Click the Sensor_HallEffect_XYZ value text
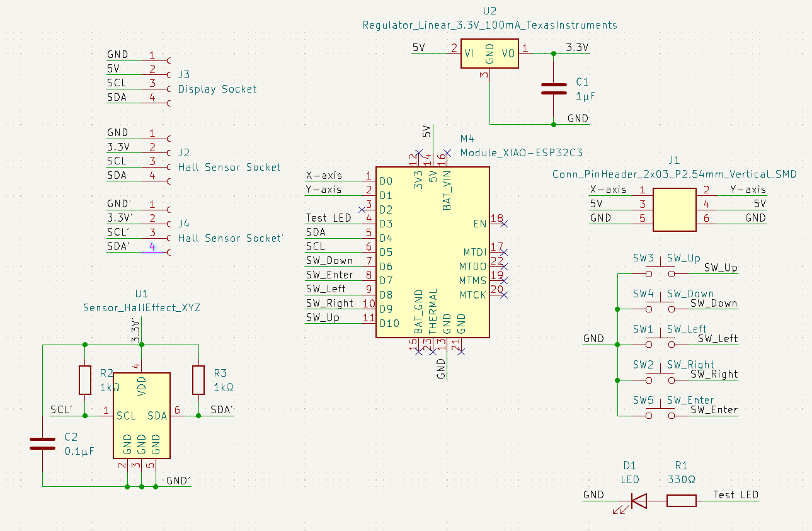 coord(142,308)
